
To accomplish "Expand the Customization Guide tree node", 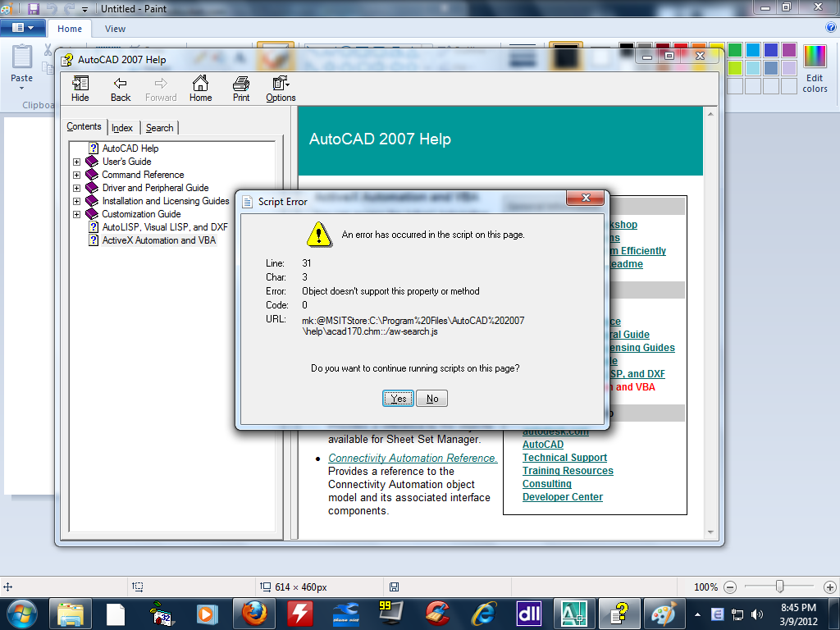I will click(x=76, y=214).
